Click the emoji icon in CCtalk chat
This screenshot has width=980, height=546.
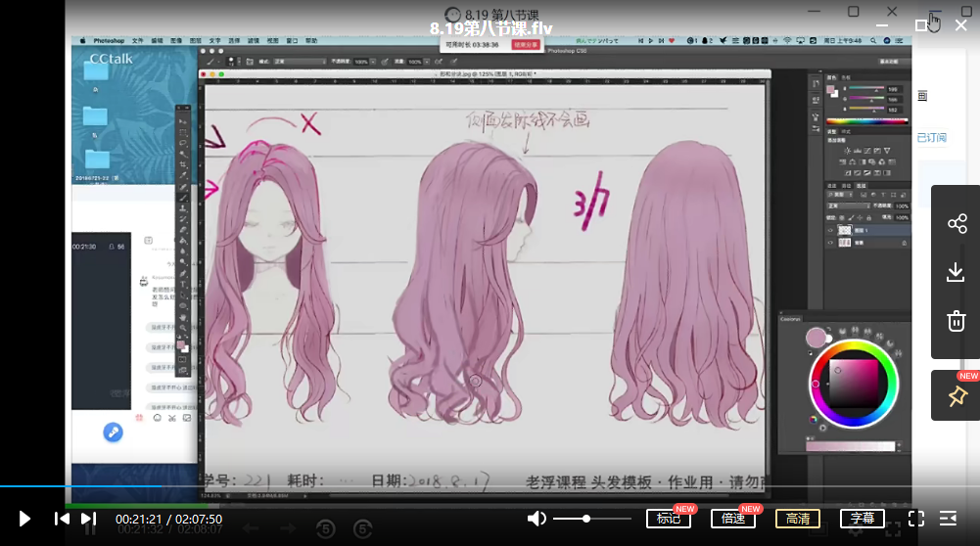tap(157, 418)
